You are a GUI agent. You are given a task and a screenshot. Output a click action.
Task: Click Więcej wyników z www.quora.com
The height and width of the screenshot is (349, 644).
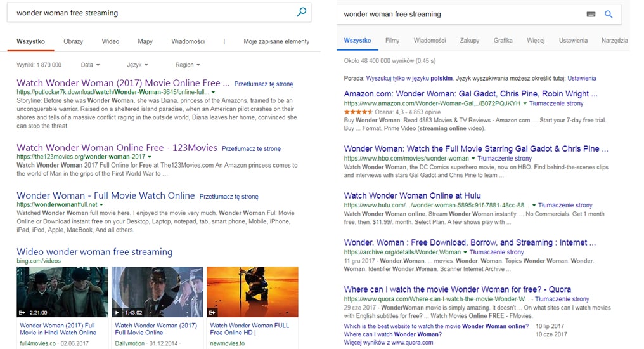(x=388, y=343)
